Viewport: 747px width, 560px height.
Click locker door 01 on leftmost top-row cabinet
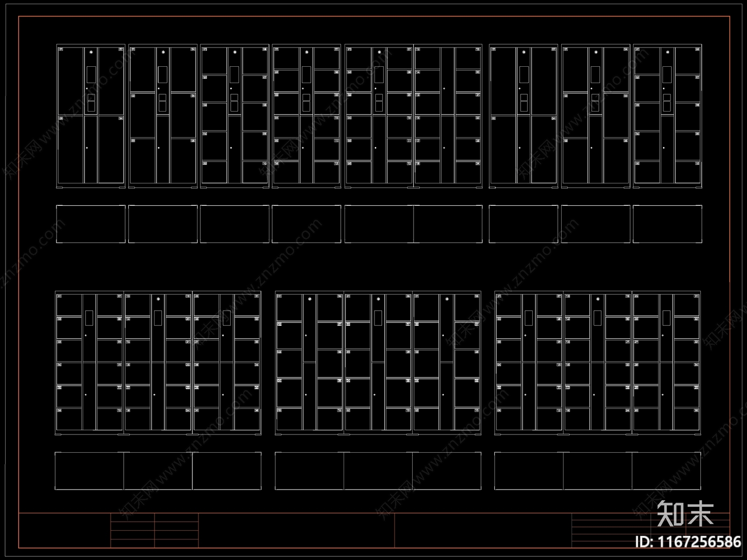(x=70, y=81)
